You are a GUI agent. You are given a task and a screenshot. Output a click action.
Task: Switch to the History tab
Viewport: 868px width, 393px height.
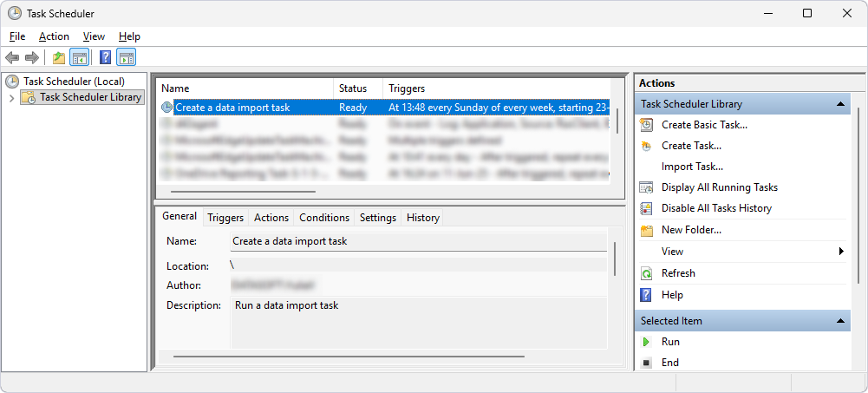(423, 218)
